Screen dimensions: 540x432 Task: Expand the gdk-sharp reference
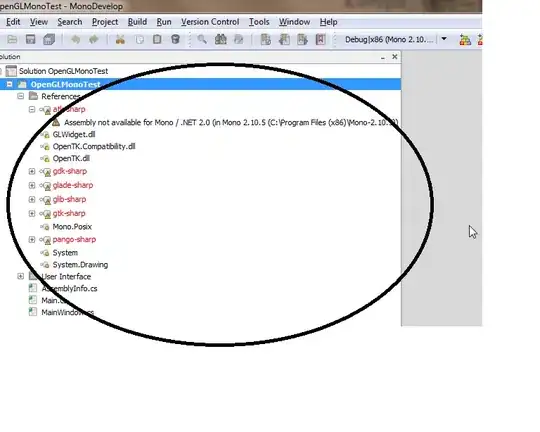(32, 171)
